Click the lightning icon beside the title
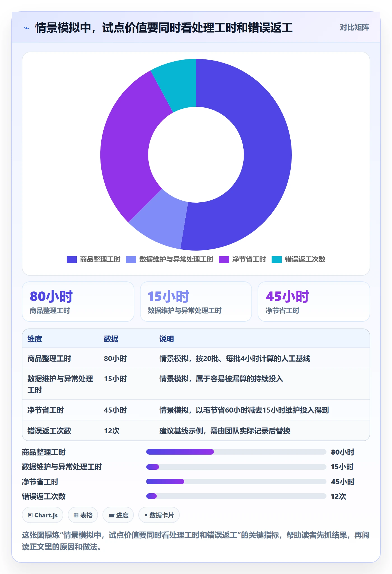This screenshot has height=574, width=392. [26, 28]
